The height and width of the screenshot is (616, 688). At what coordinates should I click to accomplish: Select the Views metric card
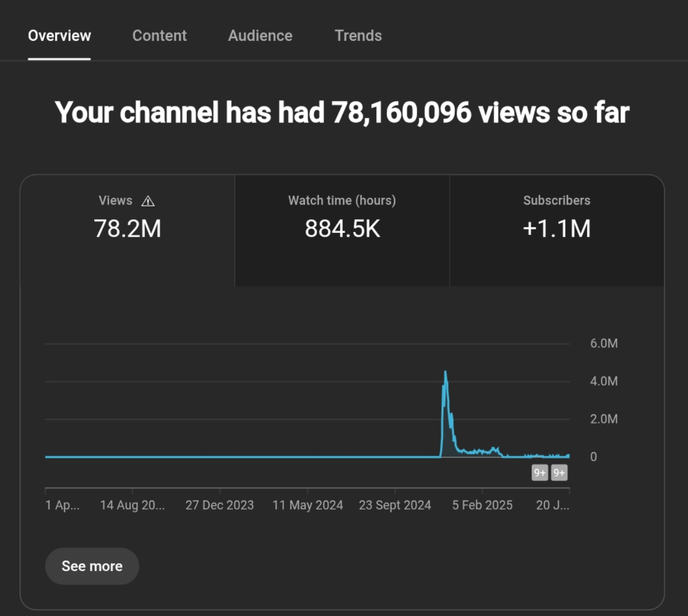(127, 230)
